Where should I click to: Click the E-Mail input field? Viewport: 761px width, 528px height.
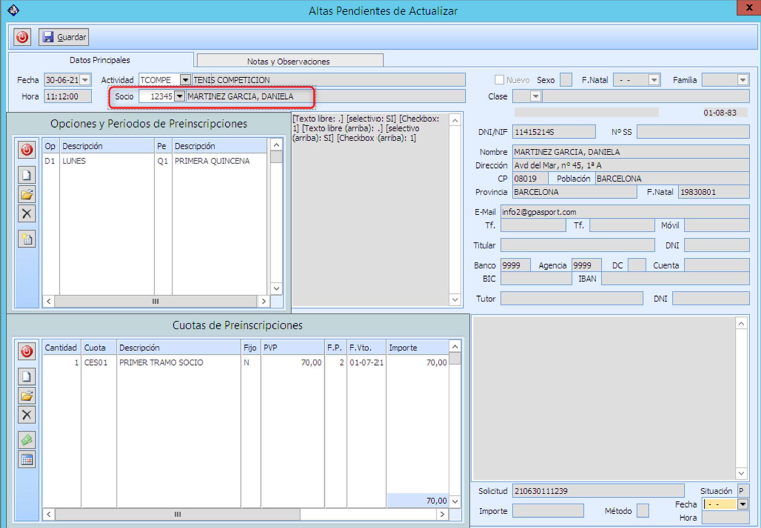pyautogui.click(x=624, y=212)
